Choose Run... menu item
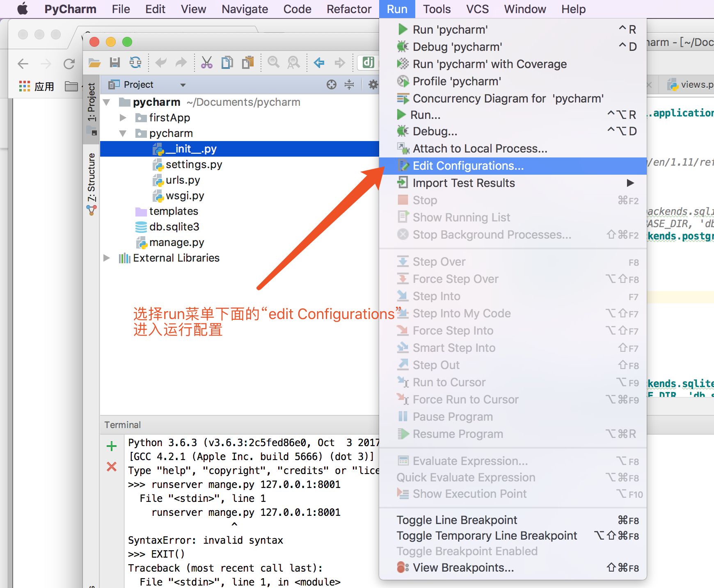Screen dimensions: 714x588 [513, 115]
